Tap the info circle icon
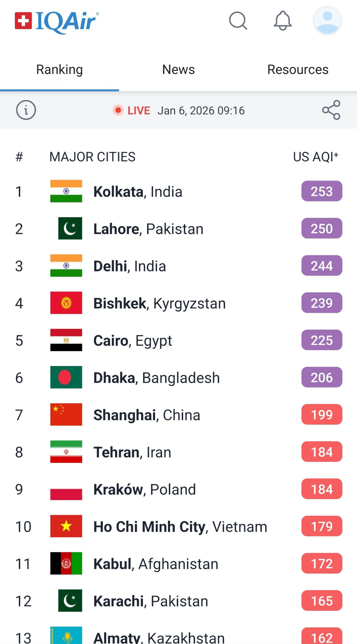 coord(26,110)
